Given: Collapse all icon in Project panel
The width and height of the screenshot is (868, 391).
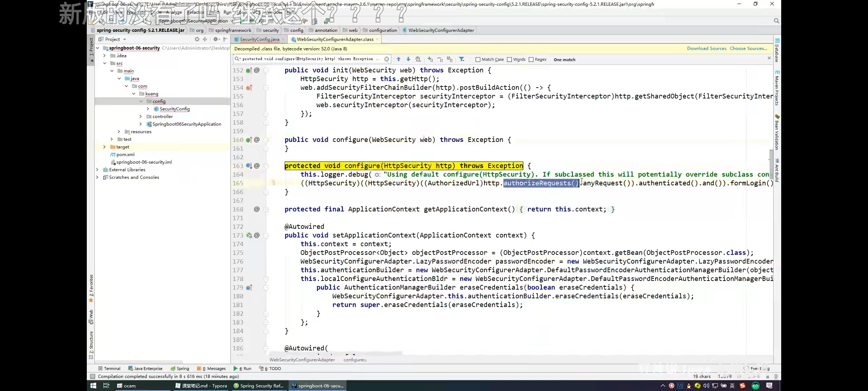Looking at the screenshot, I should pyautogui.click(x=205, y=39).
